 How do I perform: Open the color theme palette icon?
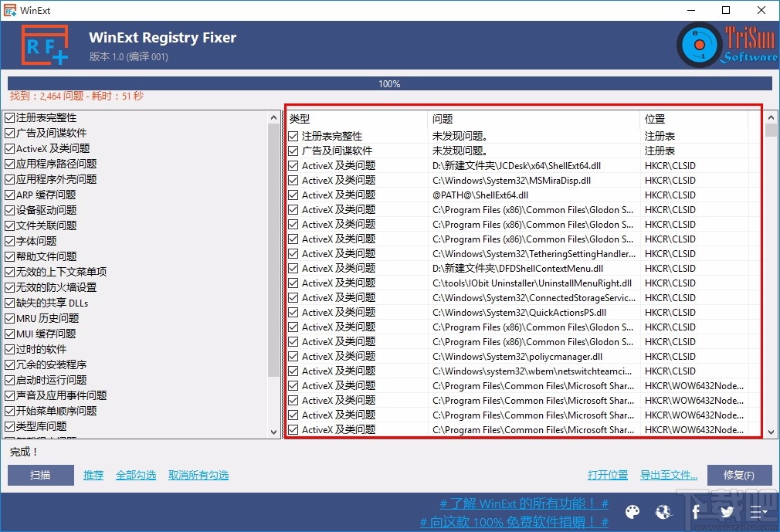[x=632, y=512]
